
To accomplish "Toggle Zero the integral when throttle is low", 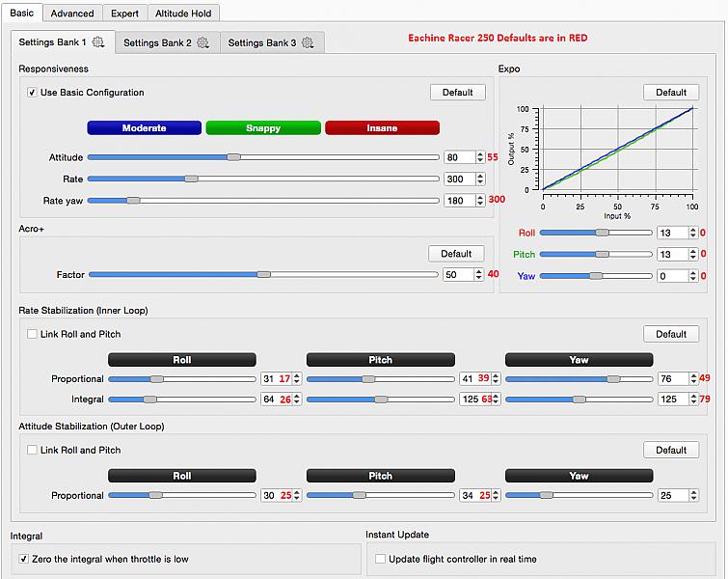I will (x=24, y=559).
